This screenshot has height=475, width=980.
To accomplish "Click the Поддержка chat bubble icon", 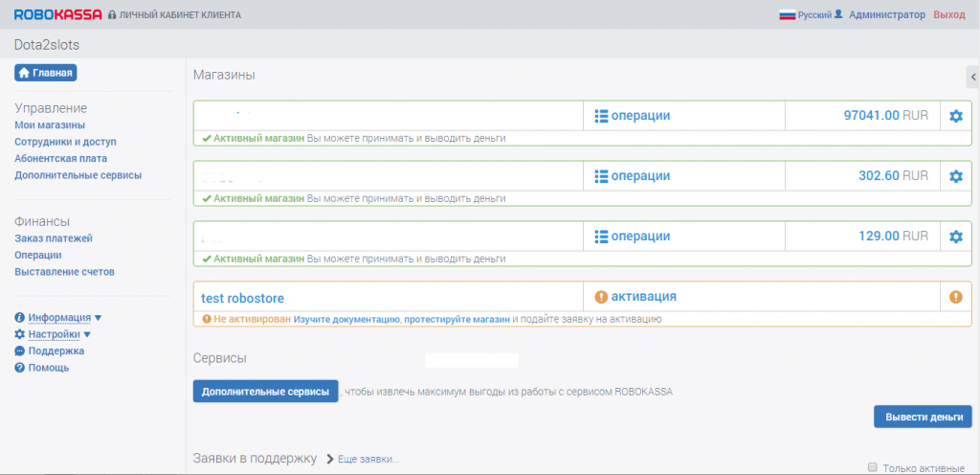I will pos(19,351).
